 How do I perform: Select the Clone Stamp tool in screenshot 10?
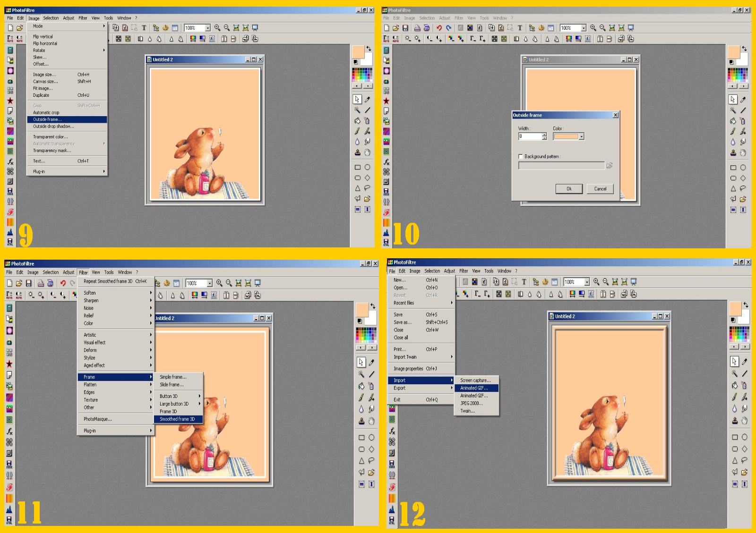point(733,152)
